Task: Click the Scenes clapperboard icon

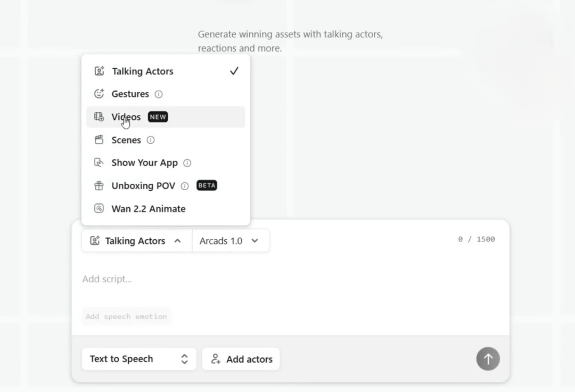Action: click(99, 140)
